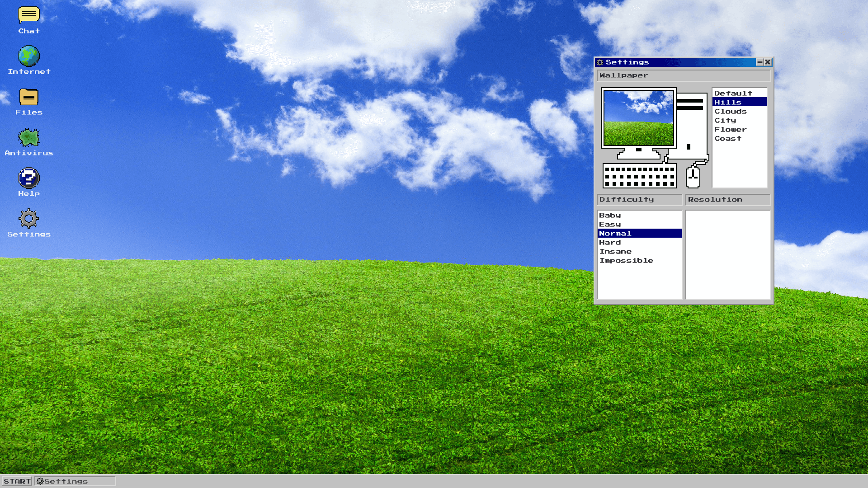Select Baby difficulty level
This screenshot has height=488, width=868.
[610, 215]
